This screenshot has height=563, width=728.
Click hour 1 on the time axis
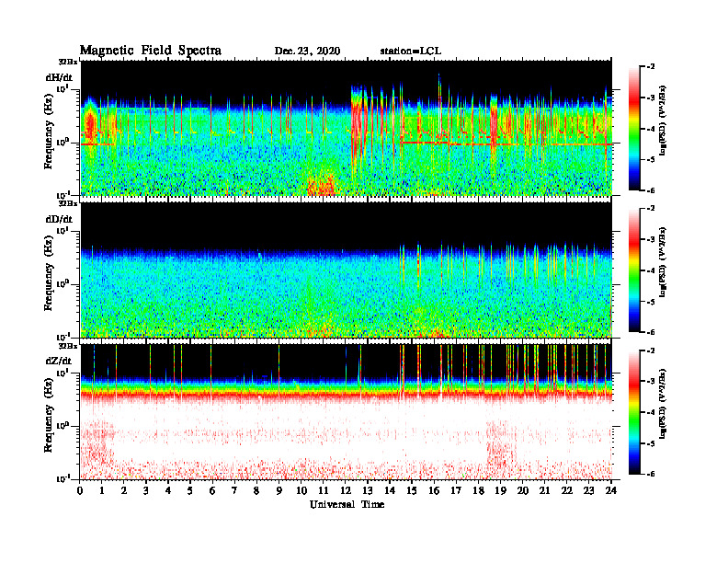pyautogui.click(x=102, y=491)
